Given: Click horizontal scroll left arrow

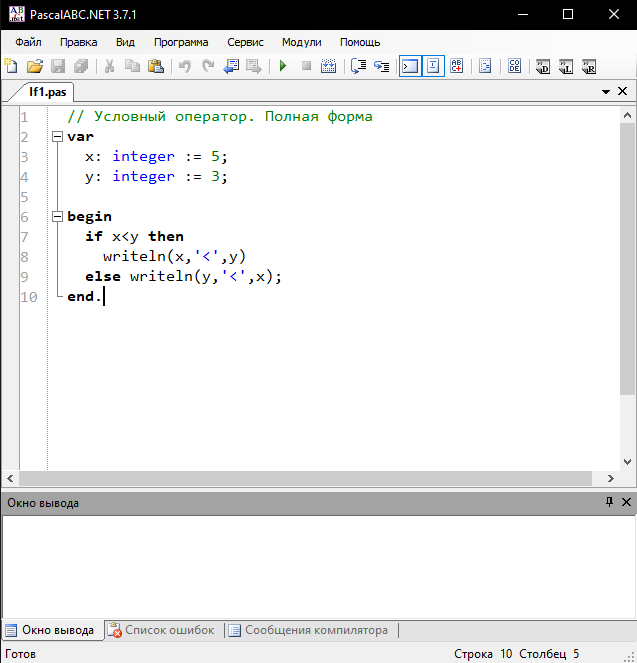Looking at the screenshot, I should pyautogui.click(x=11, y=478).
